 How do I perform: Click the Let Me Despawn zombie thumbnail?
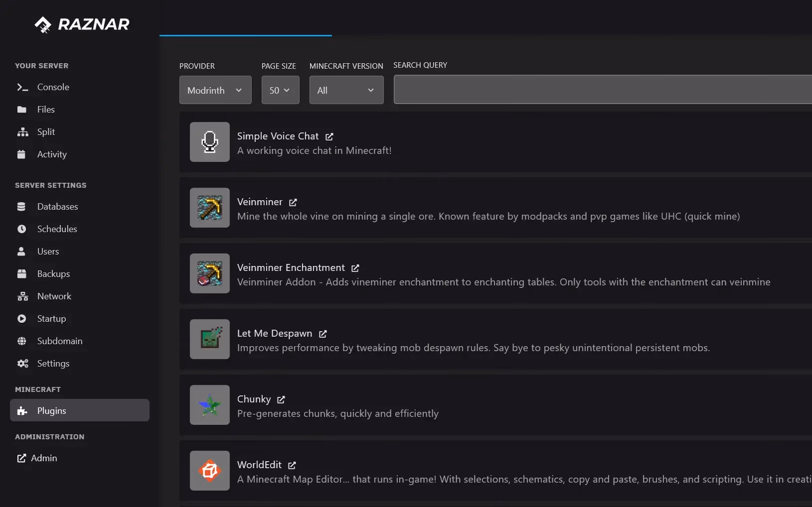pyautogui.click(x=210, y=339)
